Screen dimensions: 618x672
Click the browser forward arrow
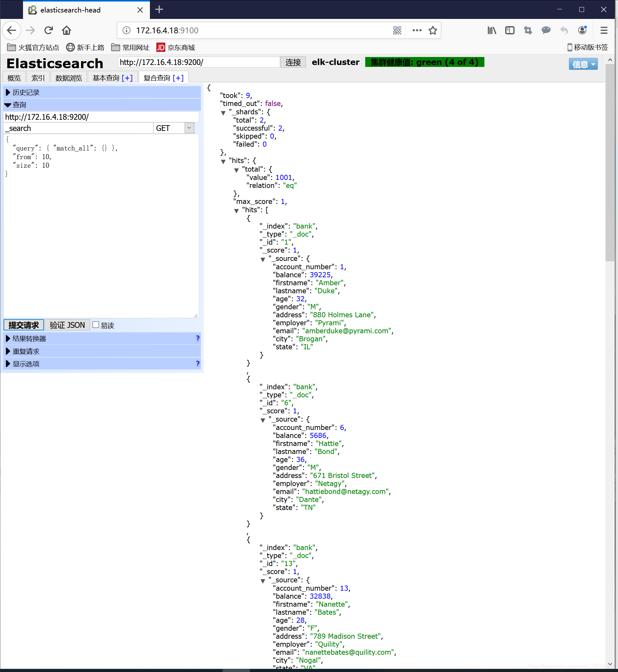(x=30, y=30)
